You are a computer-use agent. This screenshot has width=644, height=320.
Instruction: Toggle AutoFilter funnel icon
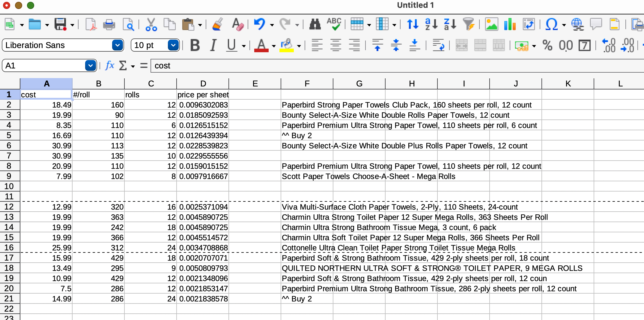(x=469, y=24)
